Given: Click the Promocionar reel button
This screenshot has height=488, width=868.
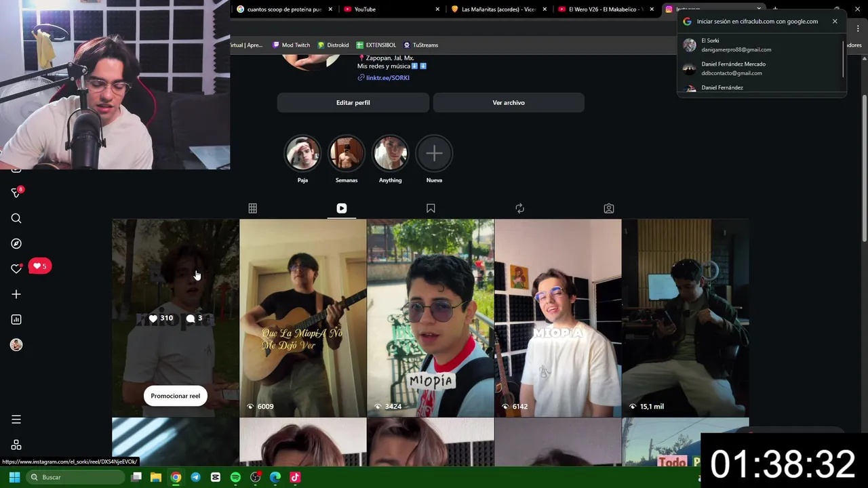Looking at the screenshot, I should click(x=176, y=396).
